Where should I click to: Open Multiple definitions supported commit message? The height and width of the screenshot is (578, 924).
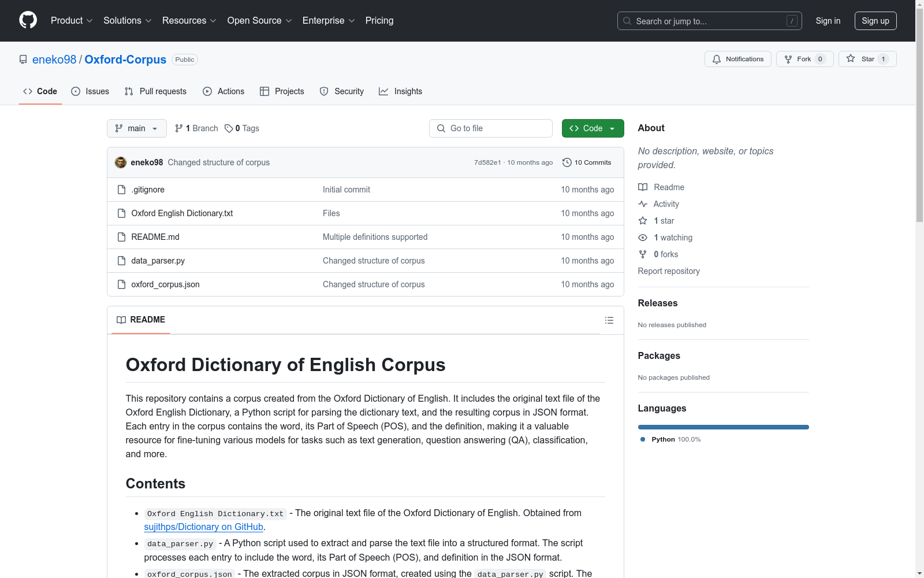coord(375,237)
